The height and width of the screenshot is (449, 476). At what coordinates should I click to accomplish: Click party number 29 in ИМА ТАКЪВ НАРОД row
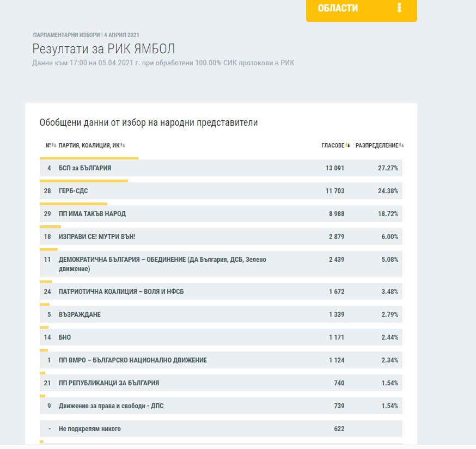point(47,214)
